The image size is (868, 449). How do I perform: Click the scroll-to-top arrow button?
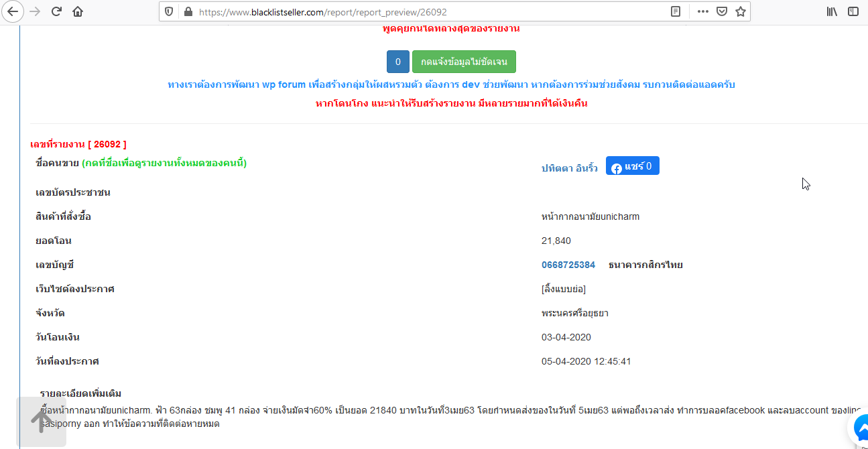(42, 422)
